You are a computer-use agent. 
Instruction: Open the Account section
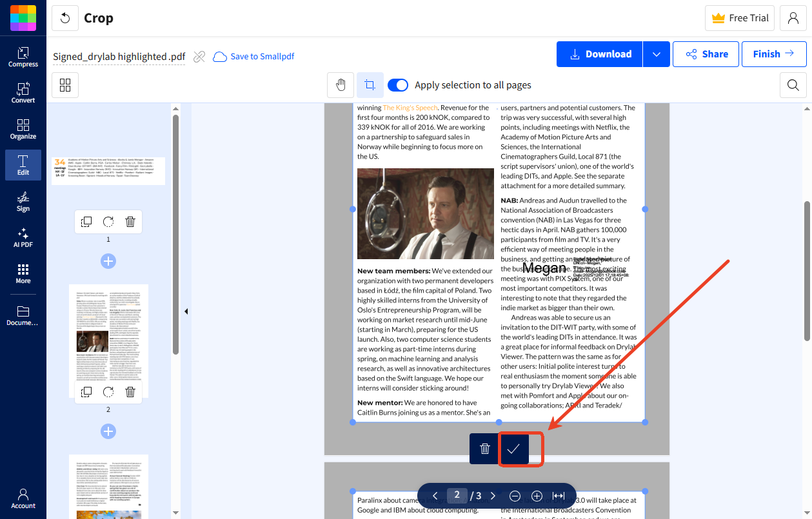(x=23, y=496)
